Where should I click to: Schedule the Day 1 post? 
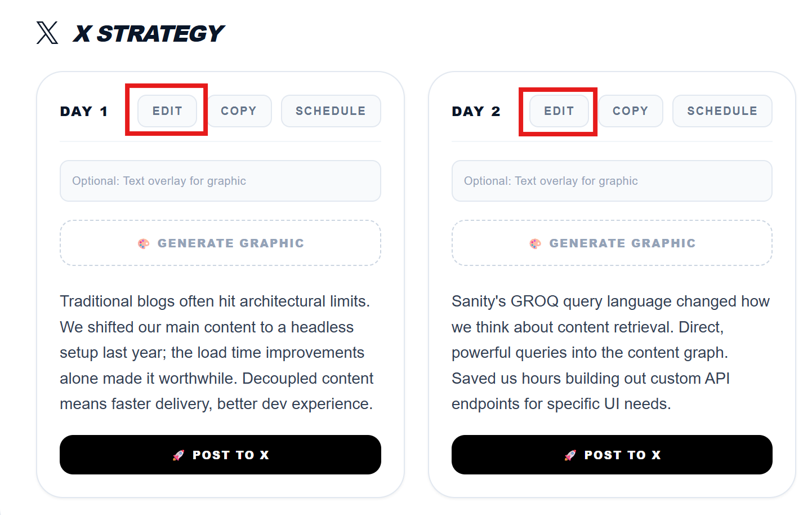(x=331, y=111)
